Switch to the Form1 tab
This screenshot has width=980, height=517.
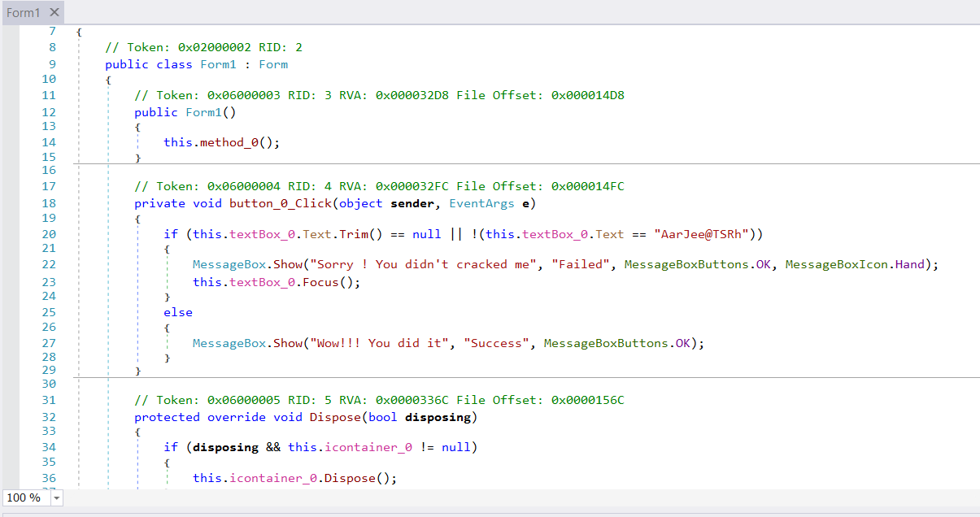click(24, 13)
